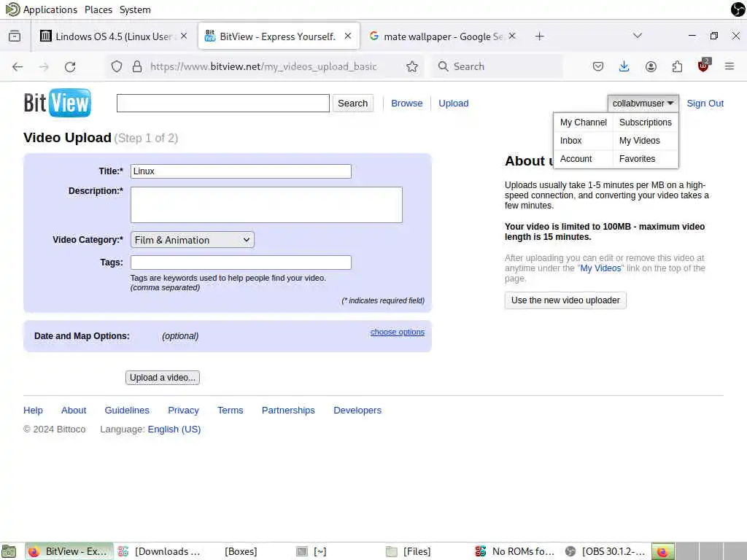The height and width of the screenshot is (560, 747).
Task: Select My Channel from user menu
Action: (x=583, y=122)
